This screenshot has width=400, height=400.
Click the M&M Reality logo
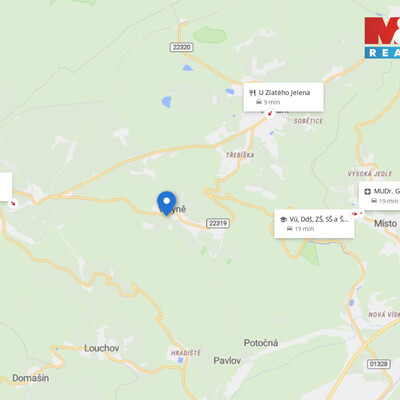coord(382,38)
